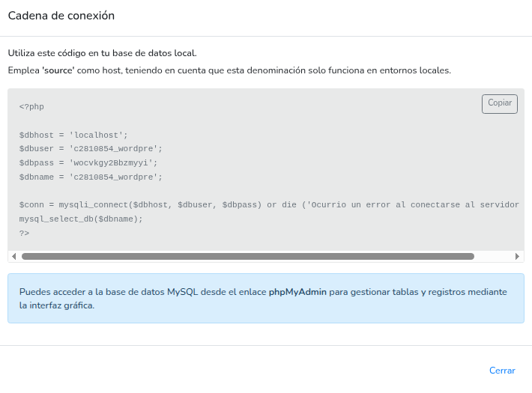
Task: Click the code scrollbar's right arrow
Action: [517, 256]
